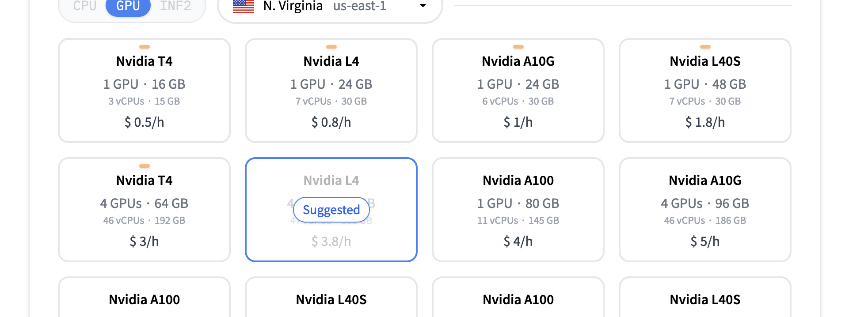
Task: Click orange indicator on Nvidia T4 $0.5/h card
Action: click(x=145, y=47)
